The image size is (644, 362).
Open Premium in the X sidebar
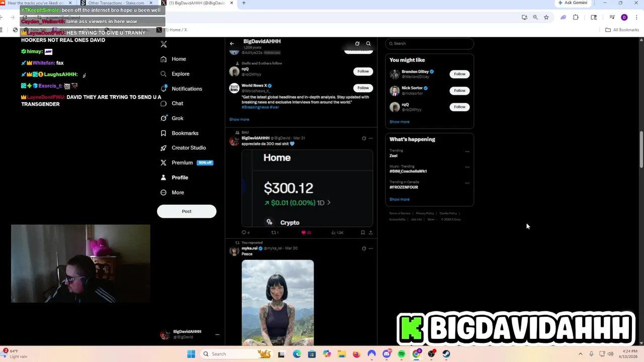(186, 162)
